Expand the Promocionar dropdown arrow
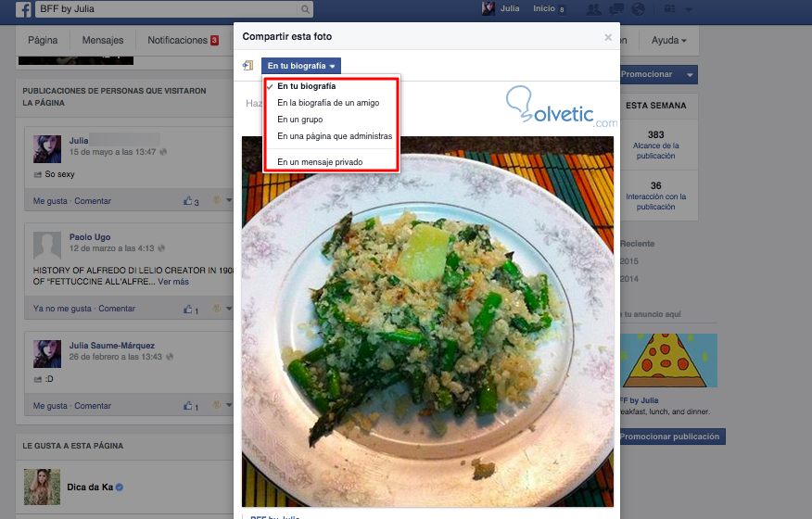This screenshot has width=812, height=519. (690, 74)
